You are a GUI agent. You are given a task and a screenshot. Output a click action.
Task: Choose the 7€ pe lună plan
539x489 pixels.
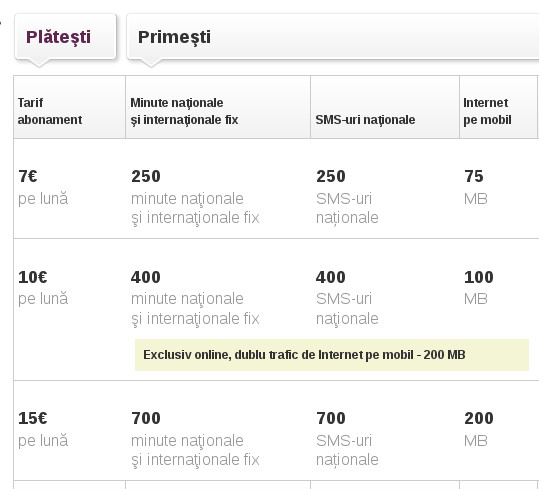pos(43,188)
